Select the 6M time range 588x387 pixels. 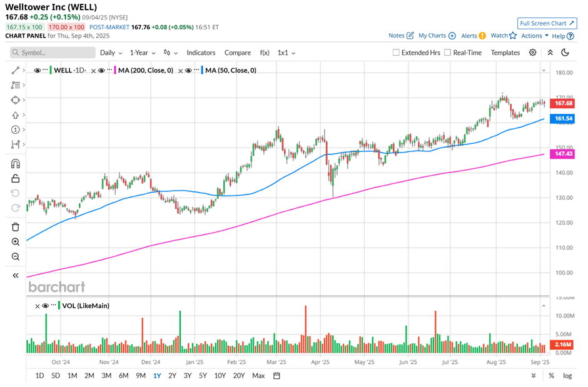tap(123, 375)
